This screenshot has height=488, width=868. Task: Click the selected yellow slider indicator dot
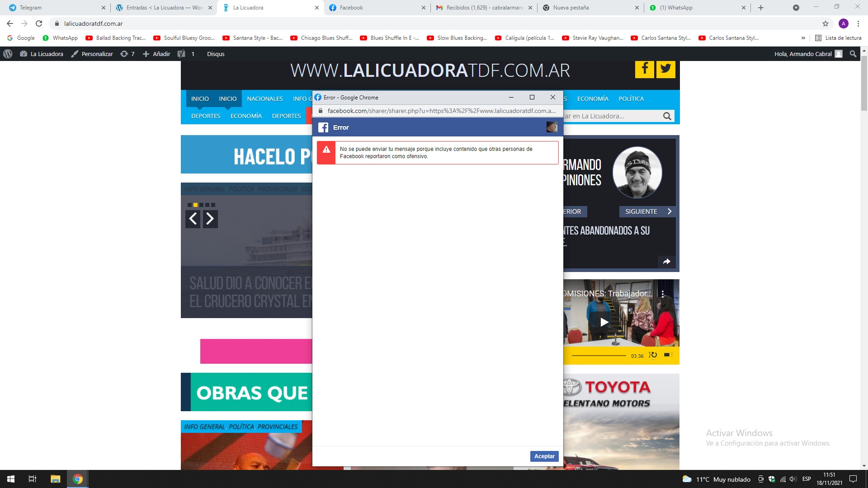click(195, 205)
